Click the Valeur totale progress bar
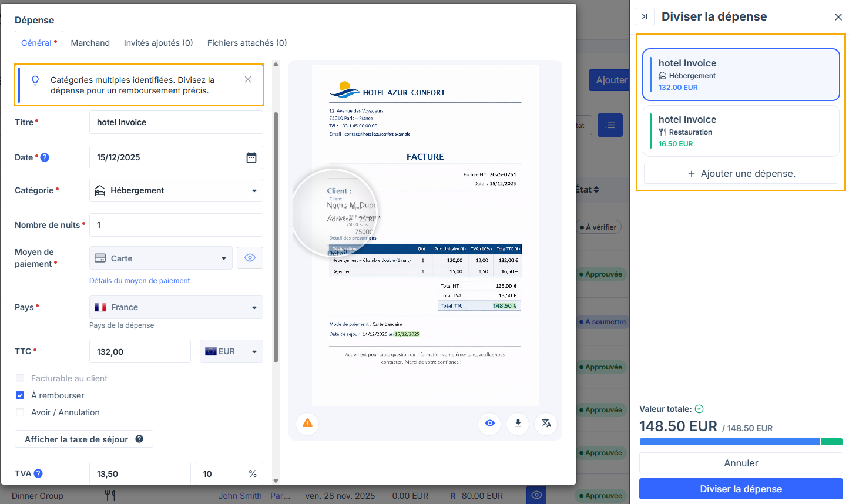 click(x=740, y=441)
